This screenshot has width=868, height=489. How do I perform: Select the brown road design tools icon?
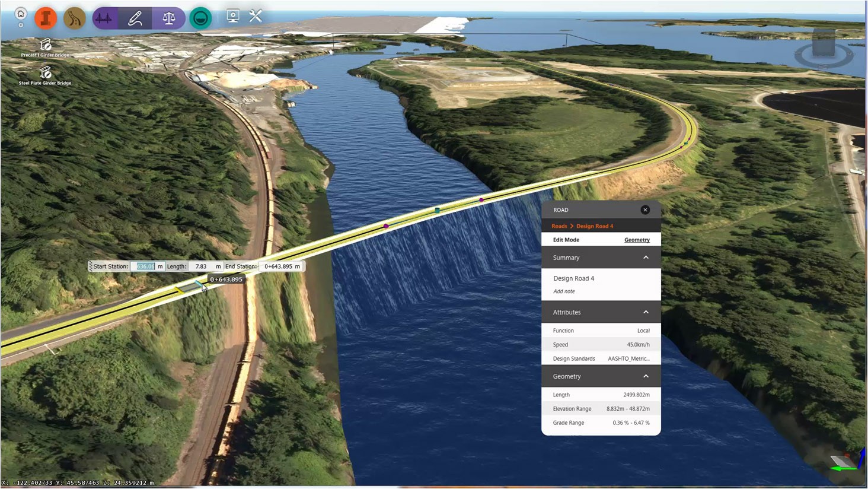(x=75, y=18)
